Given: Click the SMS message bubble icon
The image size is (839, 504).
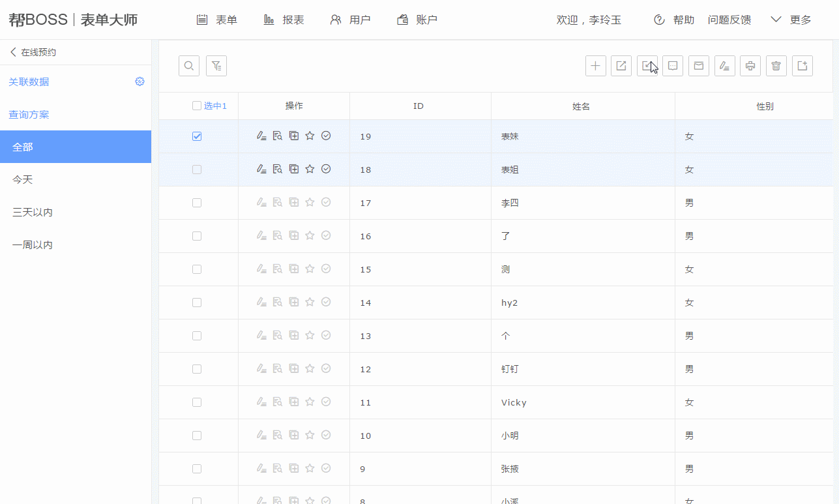Looking at the screenshot, I should 673,66.
